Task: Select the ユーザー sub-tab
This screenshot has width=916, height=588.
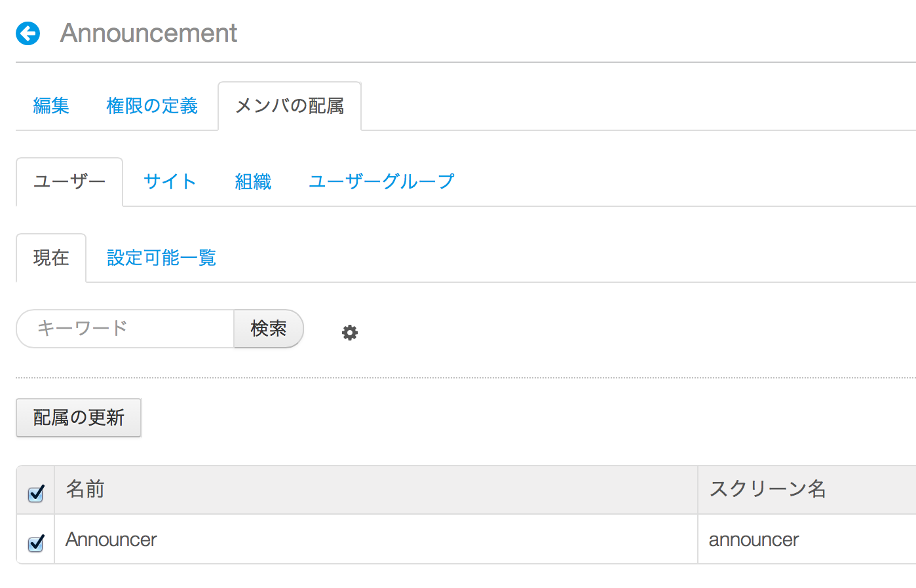Action: pyautogui.click(x=69, y=182)
